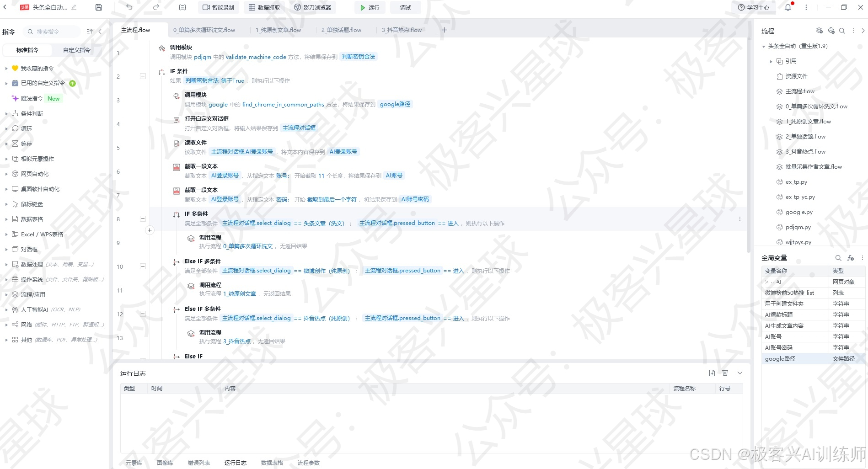Click the search icon in 流程 panel
Viewport: 868px width, 469px height.
coord(842,31)
